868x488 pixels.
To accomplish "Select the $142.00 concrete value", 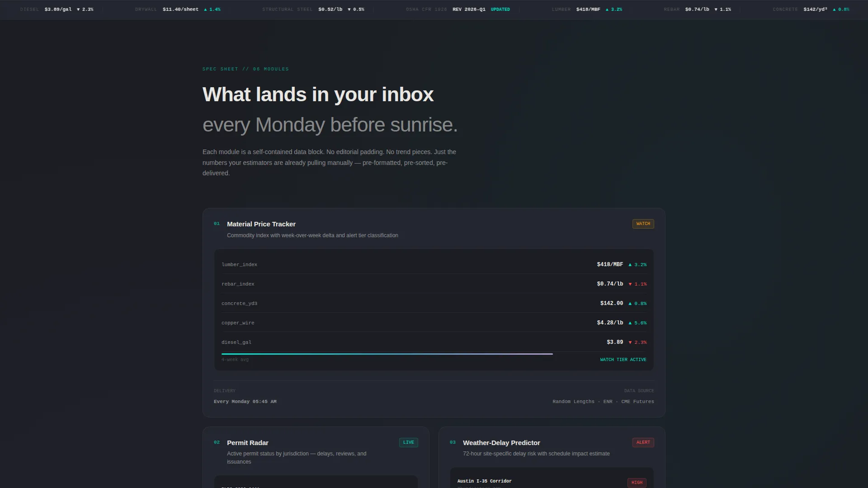I will click(611, 303).
